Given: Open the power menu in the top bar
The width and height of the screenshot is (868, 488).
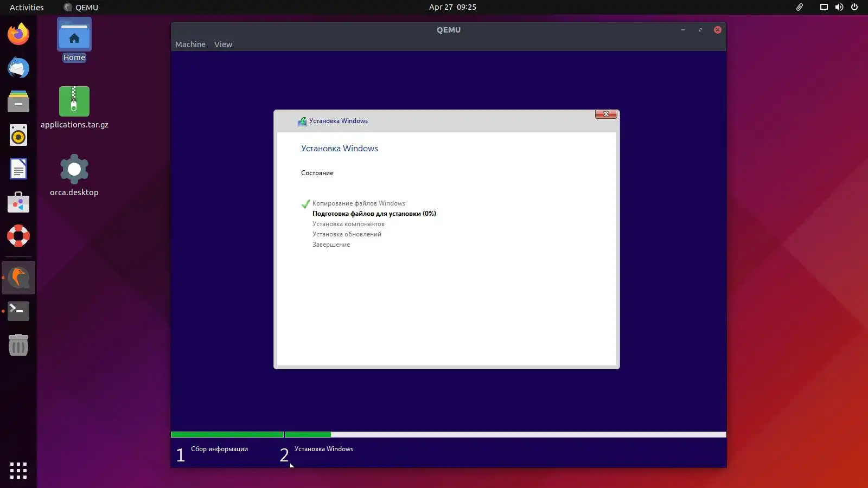Looking at the screenshot, I should click(x=854, y=7).
